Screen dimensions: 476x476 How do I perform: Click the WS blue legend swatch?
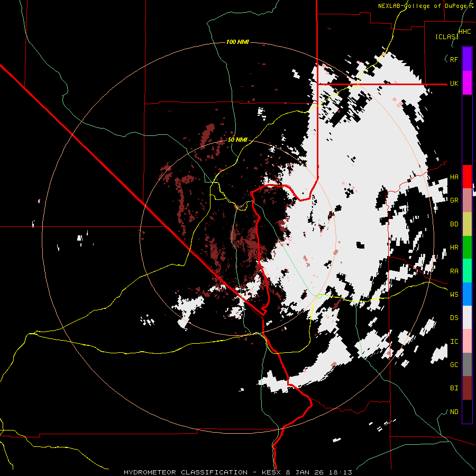(x=467, y=294)
